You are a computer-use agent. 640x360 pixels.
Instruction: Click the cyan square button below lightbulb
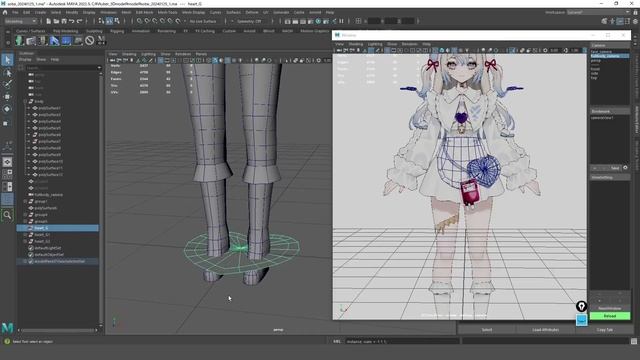(x=581, y=320)
